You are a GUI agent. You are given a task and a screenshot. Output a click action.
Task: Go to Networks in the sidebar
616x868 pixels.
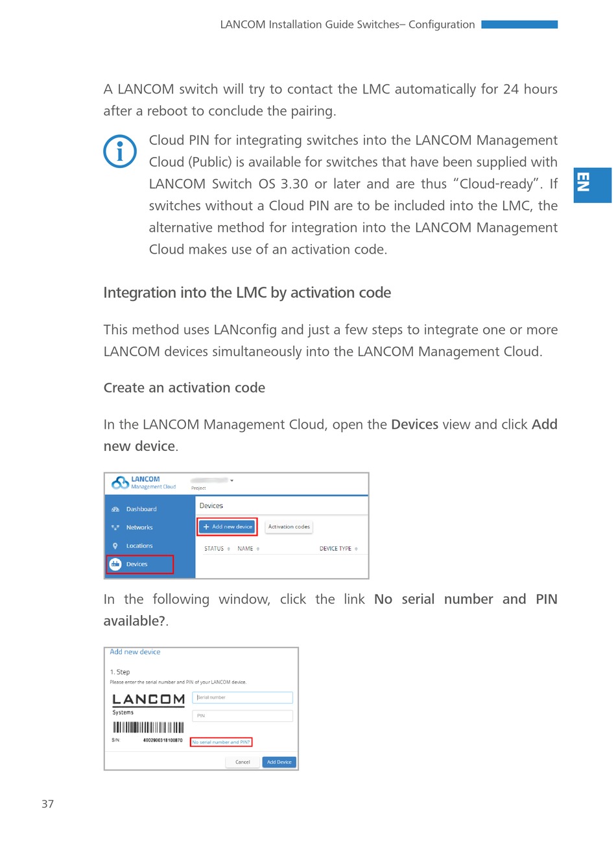click(x=139, y=527)
